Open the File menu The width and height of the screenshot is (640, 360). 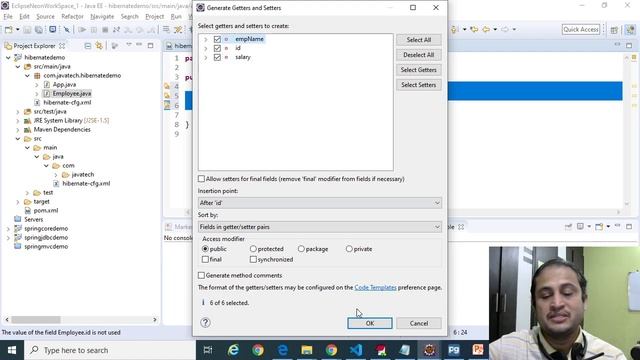coord(8,17)
